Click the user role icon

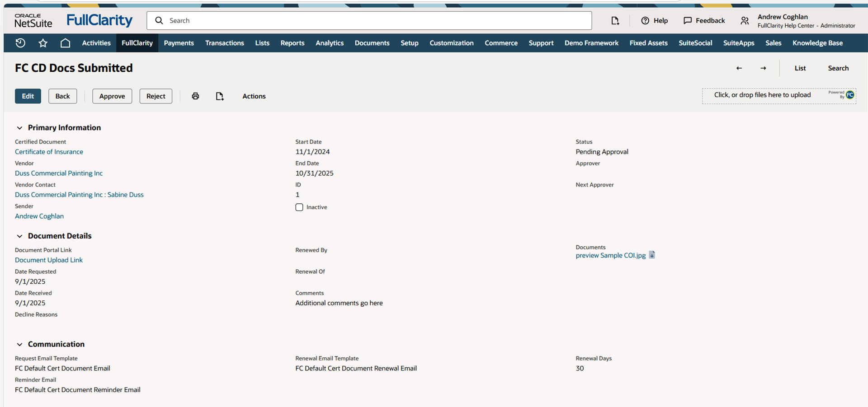point(745,21)
